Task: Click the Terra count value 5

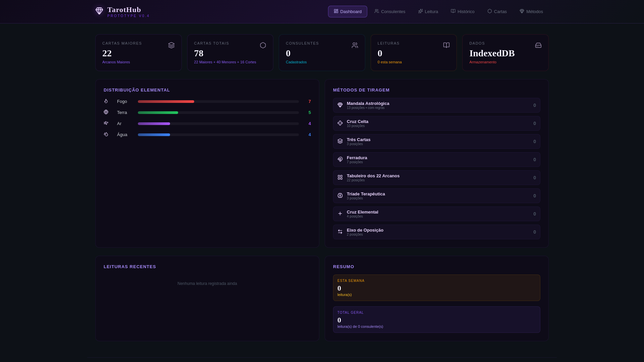Action: click(310, 113)
